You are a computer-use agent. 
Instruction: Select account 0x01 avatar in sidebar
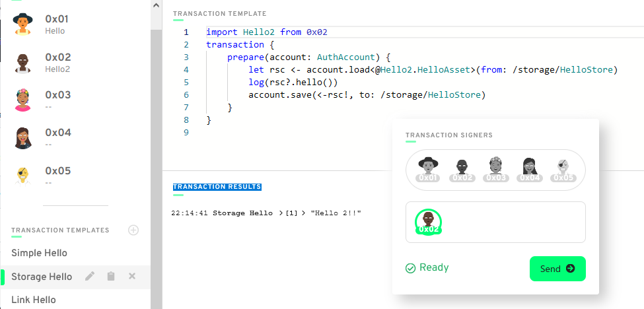click(x=23, y=25)
